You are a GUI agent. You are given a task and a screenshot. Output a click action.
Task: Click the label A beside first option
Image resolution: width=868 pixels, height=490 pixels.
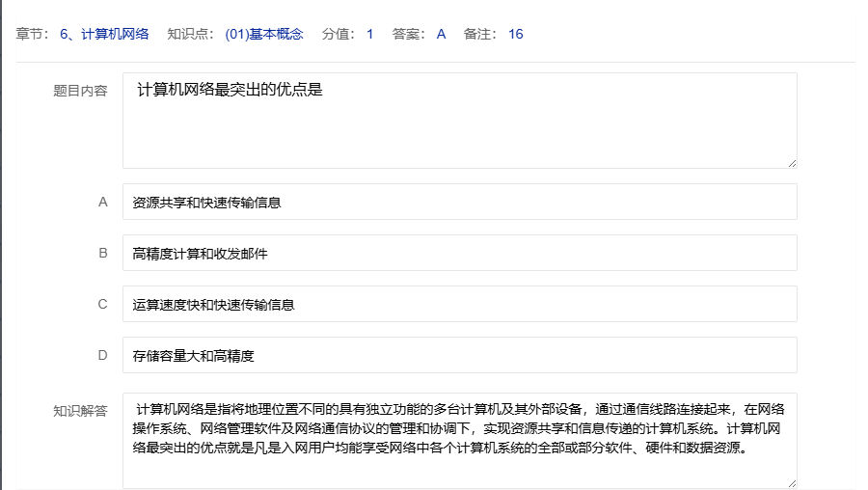[102, 203]
